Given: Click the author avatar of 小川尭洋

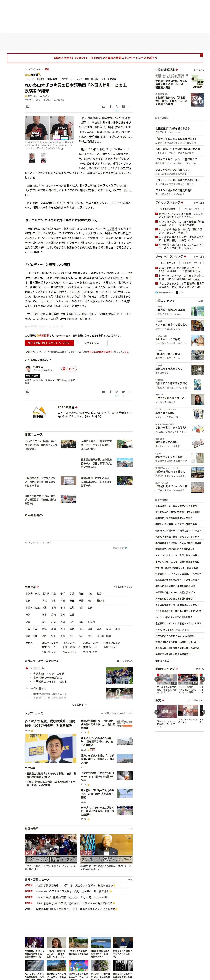Looking at the screenshot, I should (28, 368).
